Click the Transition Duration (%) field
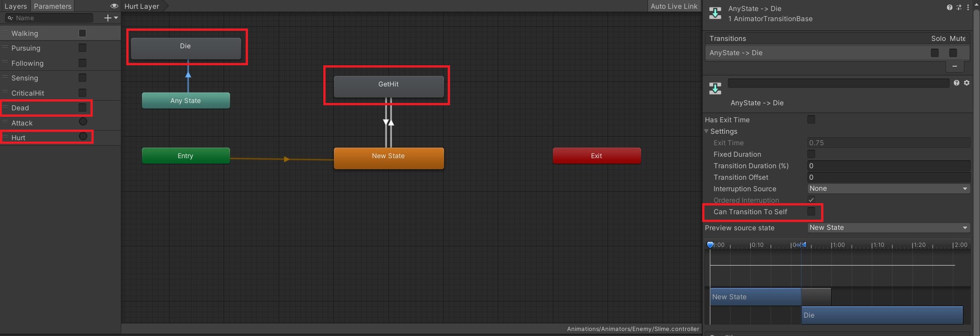Viewport: 980px width, 336px height. (x=889, y=165)
